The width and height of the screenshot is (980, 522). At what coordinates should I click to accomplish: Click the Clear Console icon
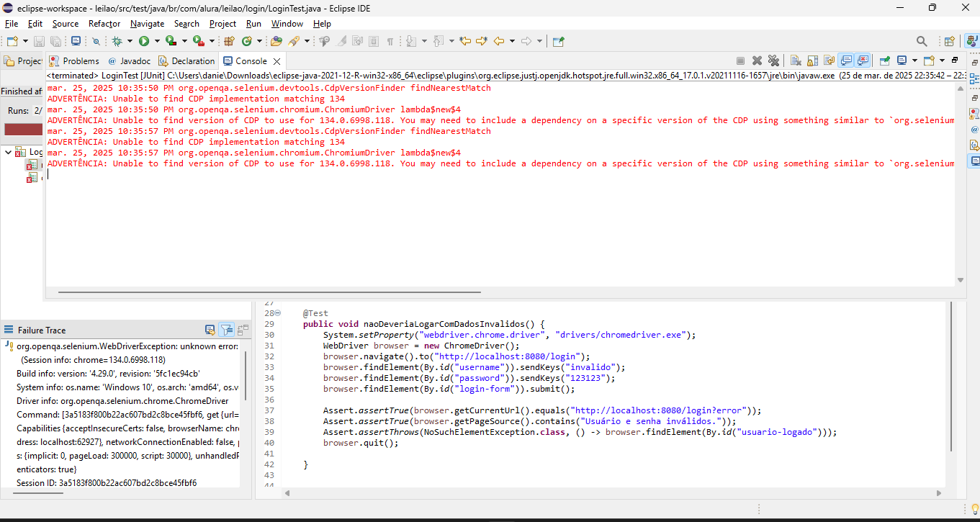[796, 61]
